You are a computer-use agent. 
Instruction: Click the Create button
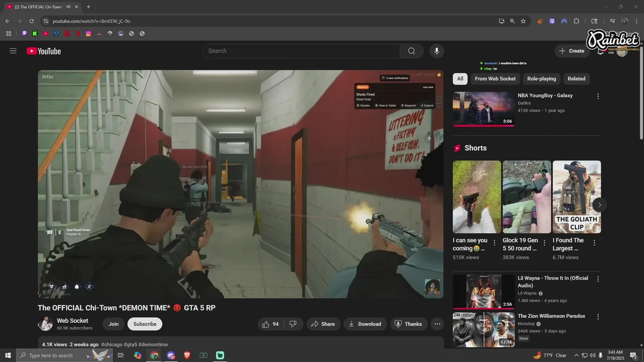tap(572, 51)
